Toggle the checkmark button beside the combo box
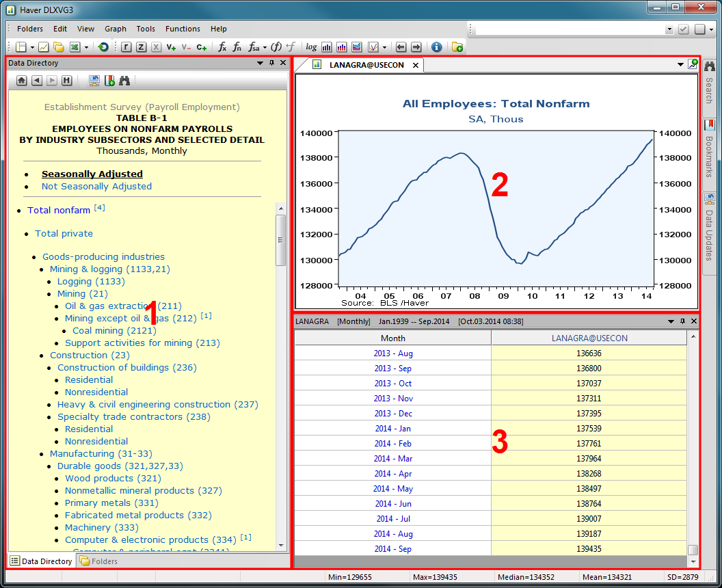Screen dimensions: 722x588 684,29
